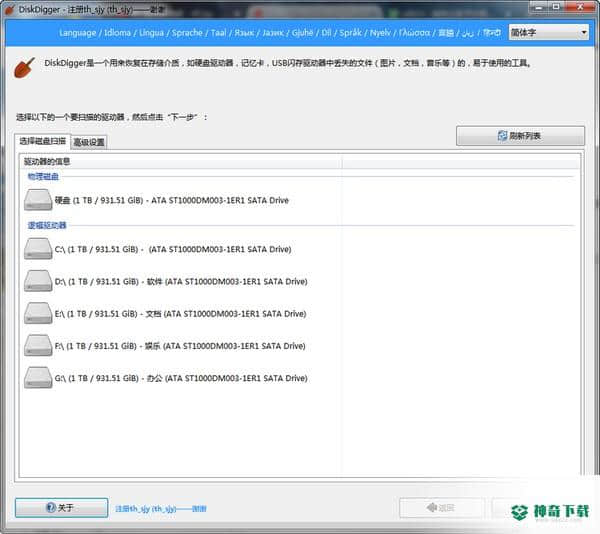This screenshot has width=600, height=534.
Task: Collapse the 物理磁盘 group header
Action: [43, 176]
